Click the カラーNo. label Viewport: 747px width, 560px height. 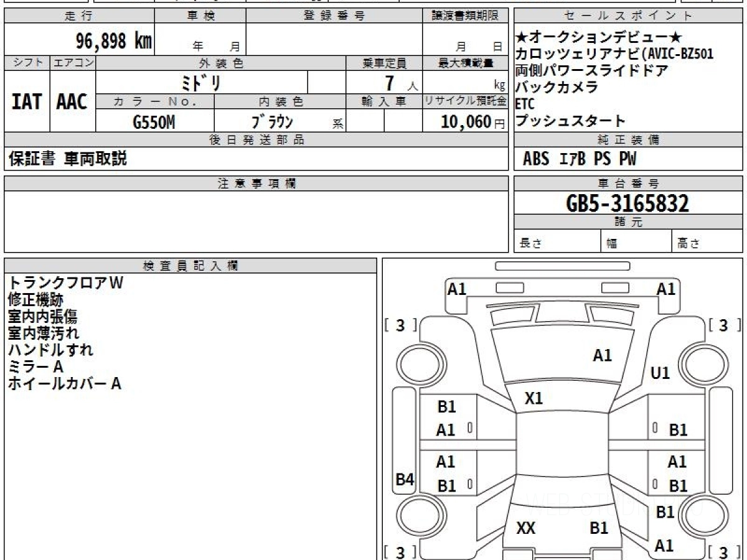156,101
